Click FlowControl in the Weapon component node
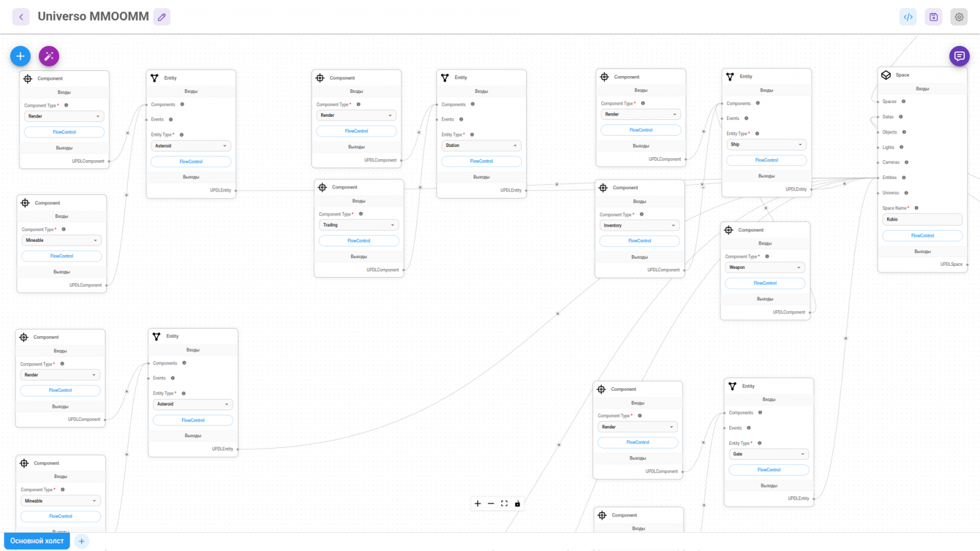 765,283
